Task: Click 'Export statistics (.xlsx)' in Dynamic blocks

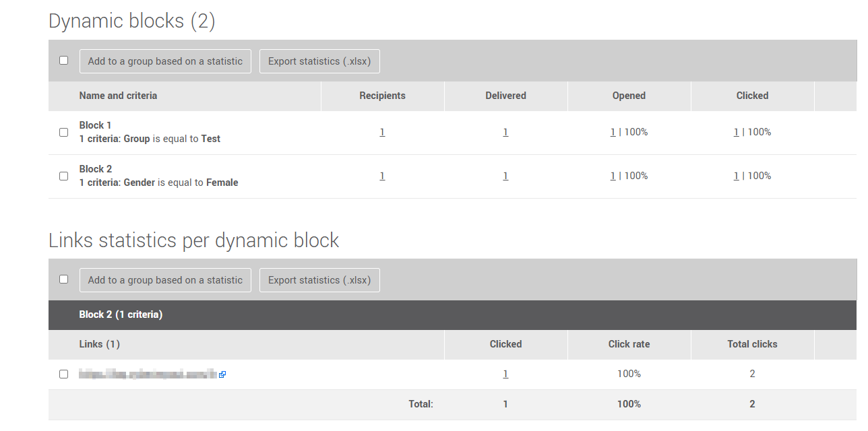Action: point(319,61)
